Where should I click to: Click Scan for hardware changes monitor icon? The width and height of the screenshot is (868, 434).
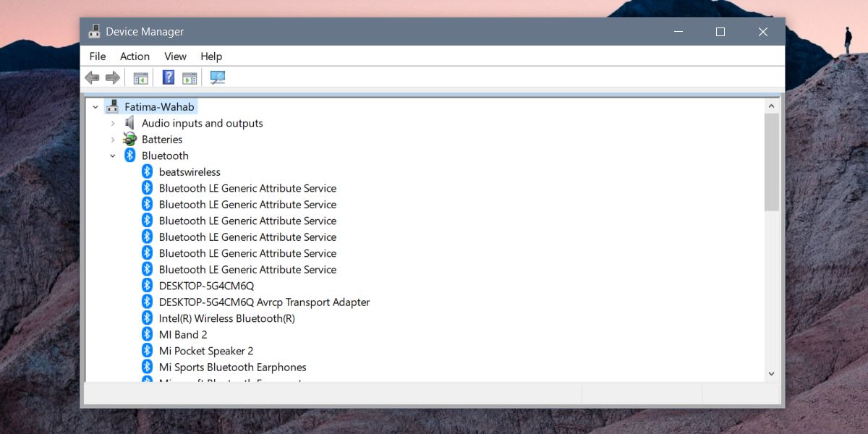pyautogui.click(x=218, y=77)
